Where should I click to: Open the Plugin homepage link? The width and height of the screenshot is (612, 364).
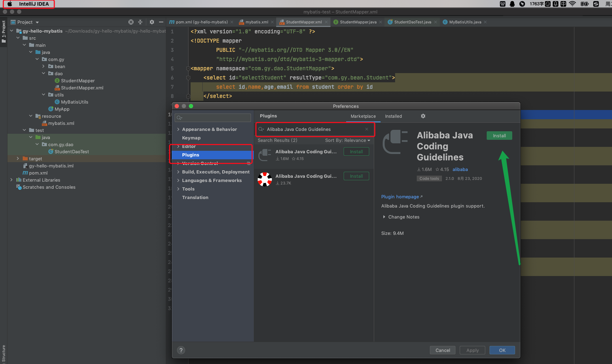400,197
